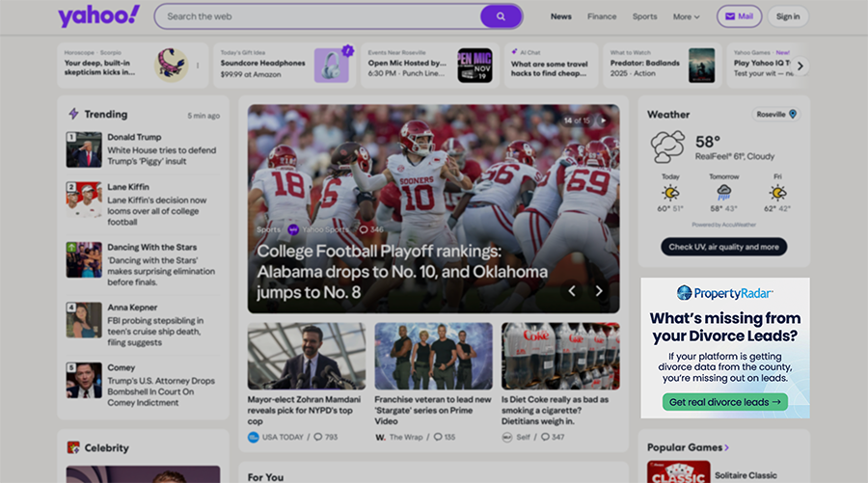Open the Open Mic event card
This screenshot has width=868, height=483.
point(432,66)
